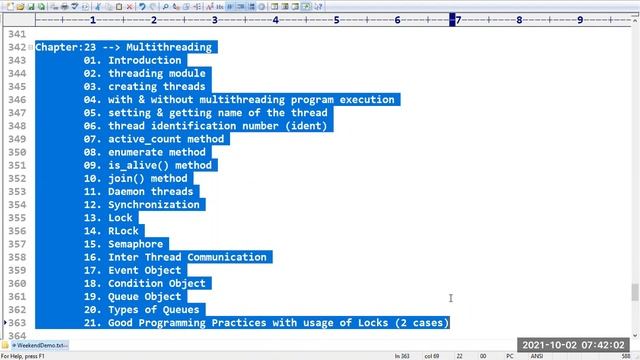The height and width of the screenshot is (360, 640).
Task: Click the scrollbar down arrow
Action: (x=635, y=336)
